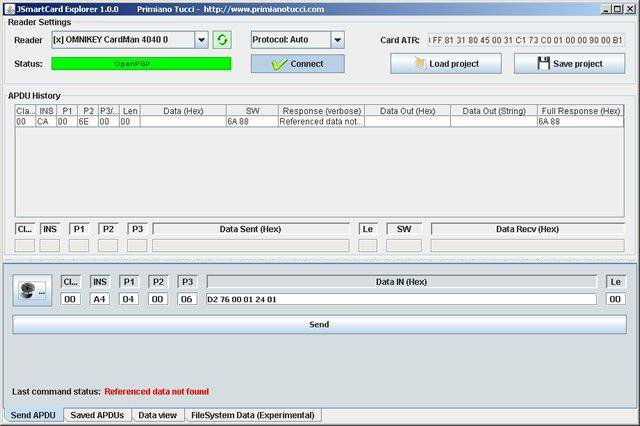
Task: Open the Reader dropdown arrow
Action: tap(201, 40)
